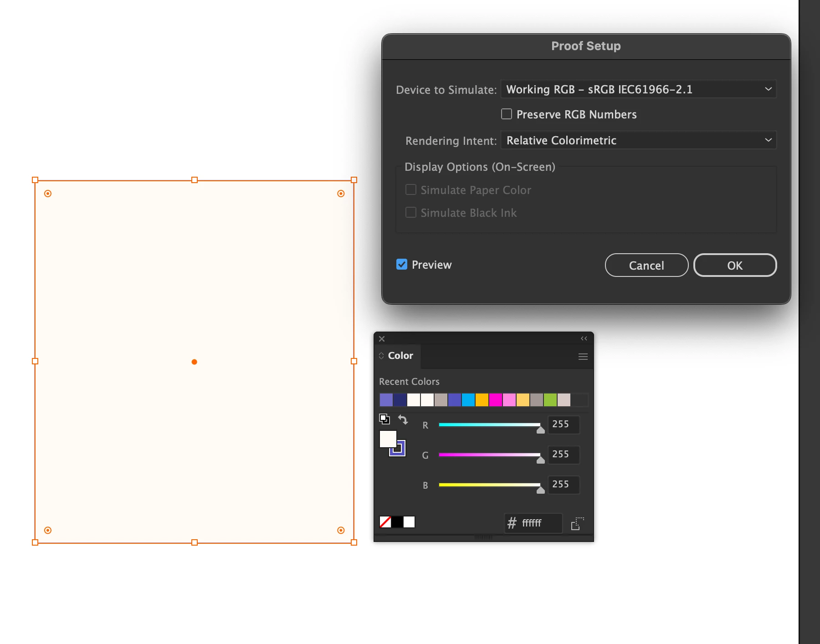Screen dimensions: 820x644
Task: Click the R value field
Action: pyautogui.click(x=564, y=424)
